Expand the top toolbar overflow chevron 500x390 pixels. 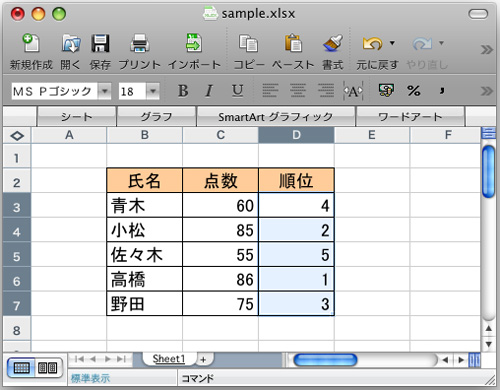pos(487,50)
